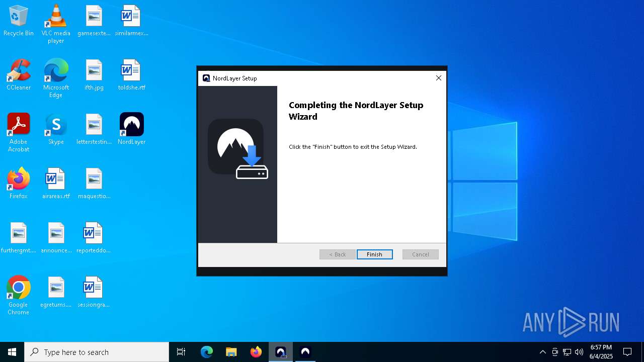Select the airareas.rtf document

(56, 184)
